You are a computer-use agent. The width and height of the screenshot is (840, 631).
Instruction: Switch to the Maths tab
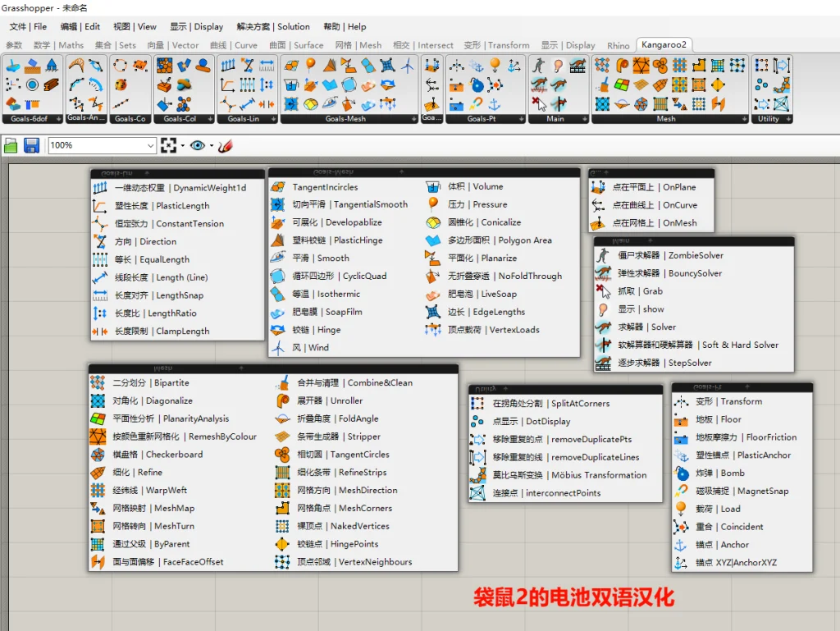[58, 45]
